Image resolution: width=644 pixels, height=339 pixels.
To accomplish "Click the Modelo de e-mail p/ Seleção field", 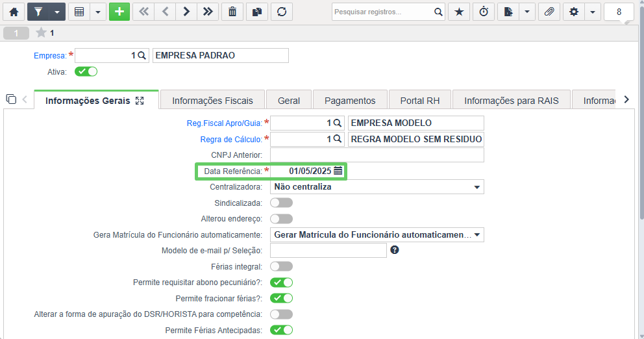I will [x=328, y=250].
